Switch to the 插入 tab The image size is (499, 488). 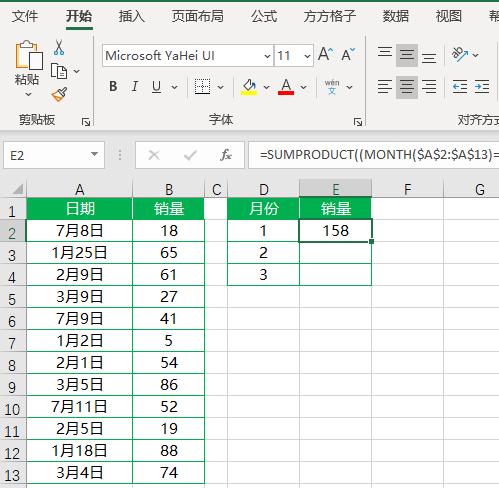click(132, 16)
